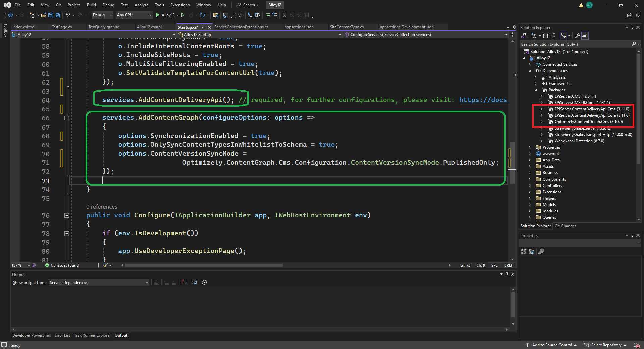Click the code cleanup broom icon
This screenshot has height=349, width=644.
pyautogui.click(x=106, y=265)
